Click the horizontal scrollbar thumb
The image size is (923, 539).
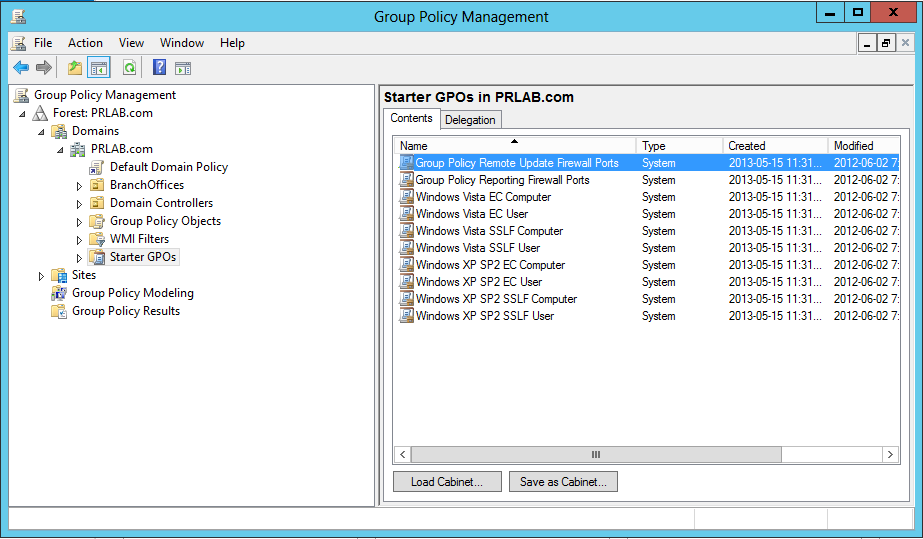coord(596,454)
